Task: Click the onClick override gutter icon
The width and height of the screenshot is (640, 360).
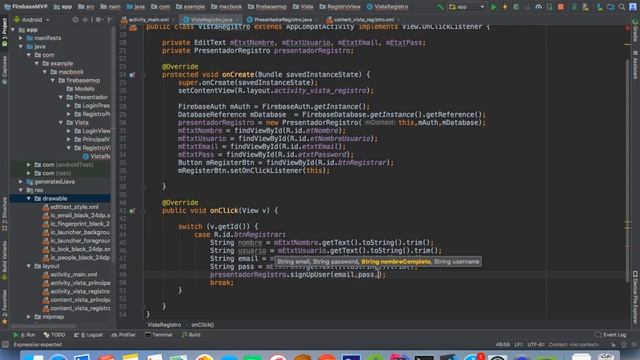Action: (x=132, y=211)
